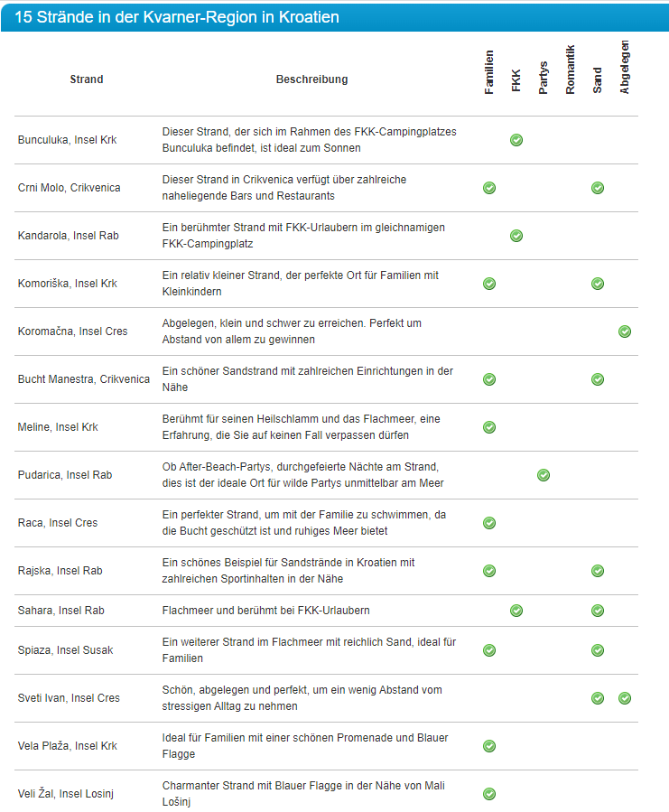Click the Sand checkmark for Crni Molo
Image resolution: width=669 pixels, height=812 pixels.
(x=598, y=188)
